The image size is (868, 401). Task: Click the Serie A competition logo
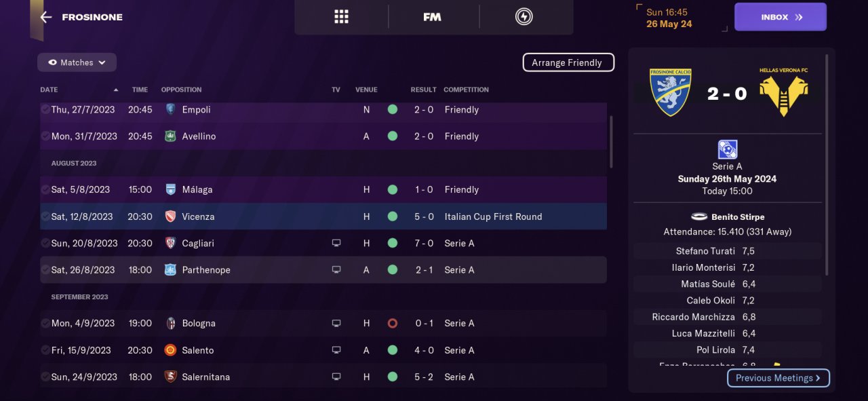728,149
